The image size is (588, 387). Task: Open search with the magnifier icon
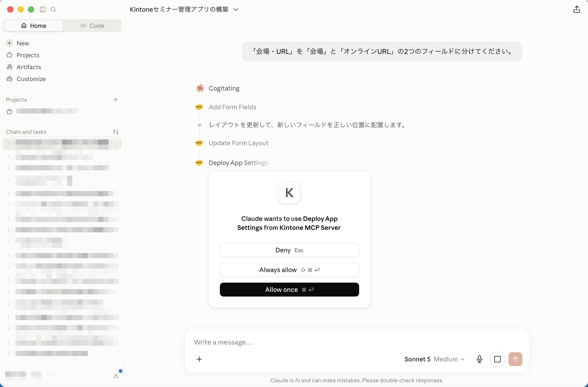pos(53,9)
